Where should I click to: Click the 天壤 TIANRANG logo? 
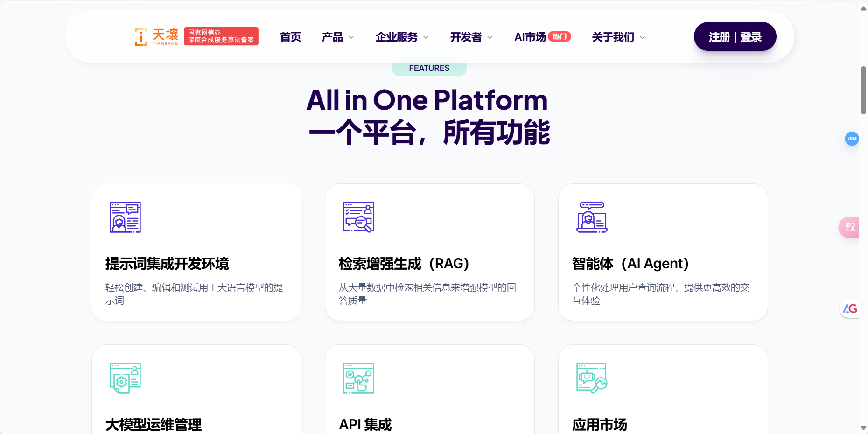[x=156, y=36]
